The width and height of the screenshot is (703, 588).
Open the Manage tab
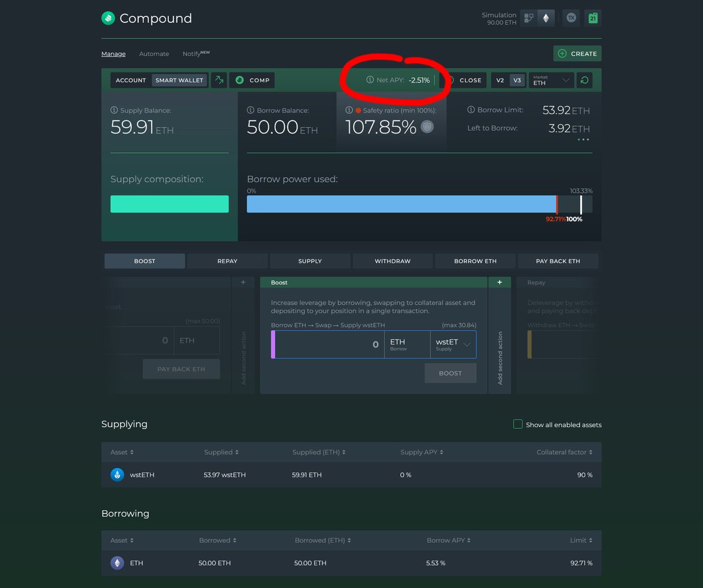tap(114, 54)
